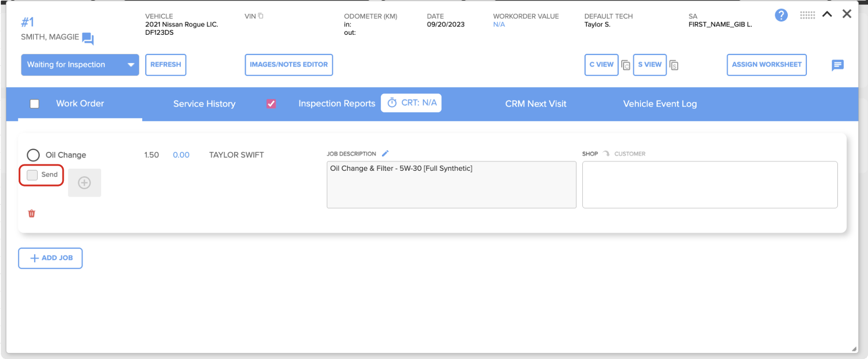Collapse the header with the up chevron

827,14
